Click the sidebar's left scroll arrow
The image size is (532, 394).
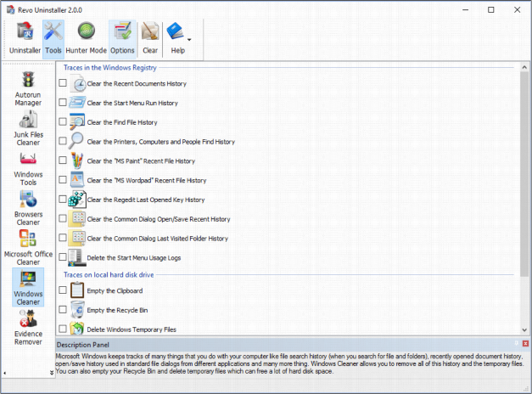pyautogui.click(x=5, y=373)
